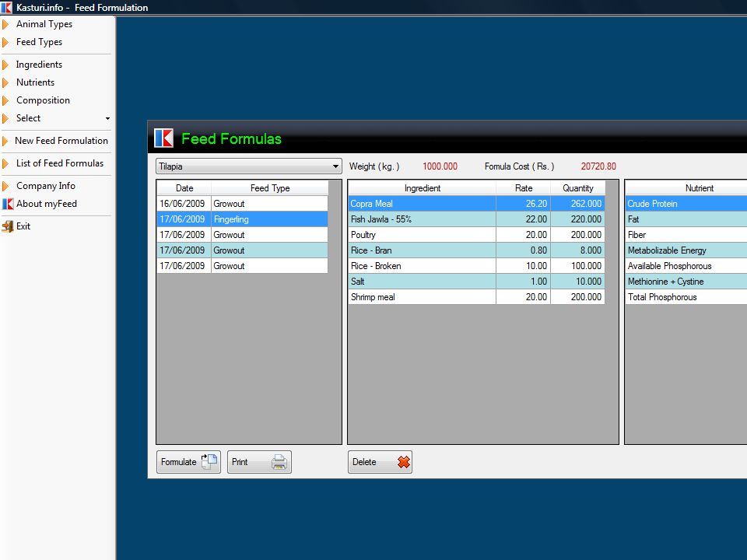
Task: Click the 26.20 rate cell
Action: point(524,203)
